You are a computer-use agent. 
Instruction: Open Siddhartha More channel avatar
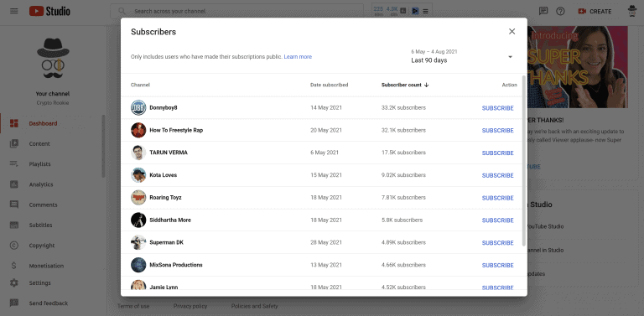[x=138, y=220]
